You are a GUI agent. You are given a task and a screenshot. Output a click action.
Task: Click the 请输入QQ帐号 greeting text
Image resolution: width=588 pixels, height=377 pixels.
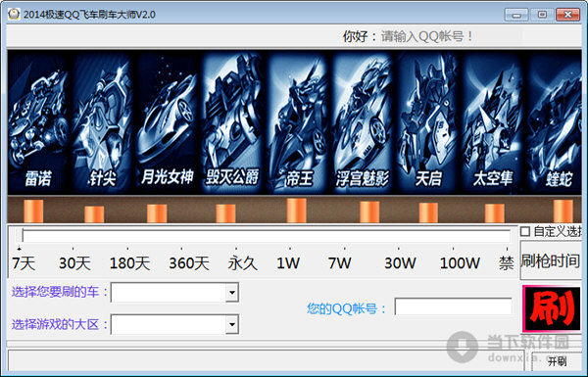(426, 36)
